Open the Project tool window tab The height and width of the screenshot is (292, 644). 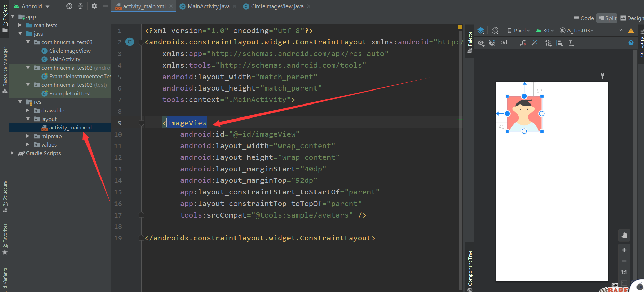5,19
